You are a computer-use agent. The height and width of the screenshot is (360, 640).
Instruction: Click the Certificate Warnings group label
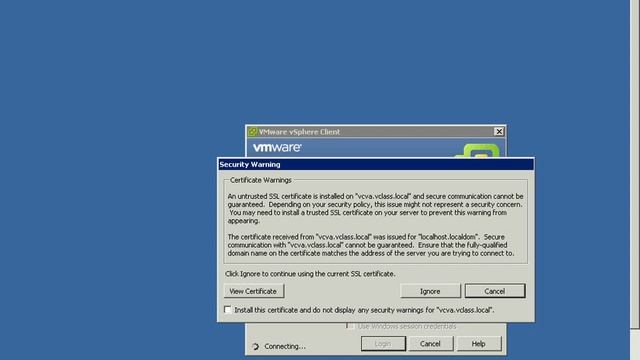coord(261,180)
